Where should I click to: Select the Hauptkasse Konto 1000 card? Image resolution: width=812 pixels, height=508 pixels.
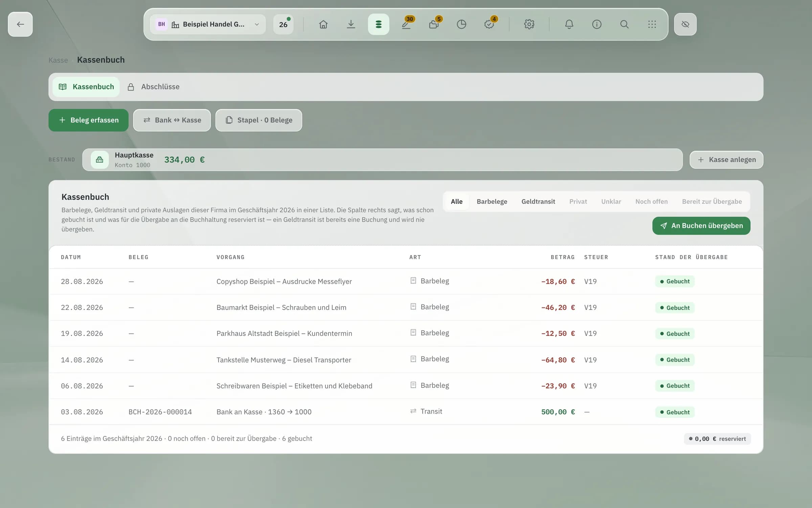(382, 160)
